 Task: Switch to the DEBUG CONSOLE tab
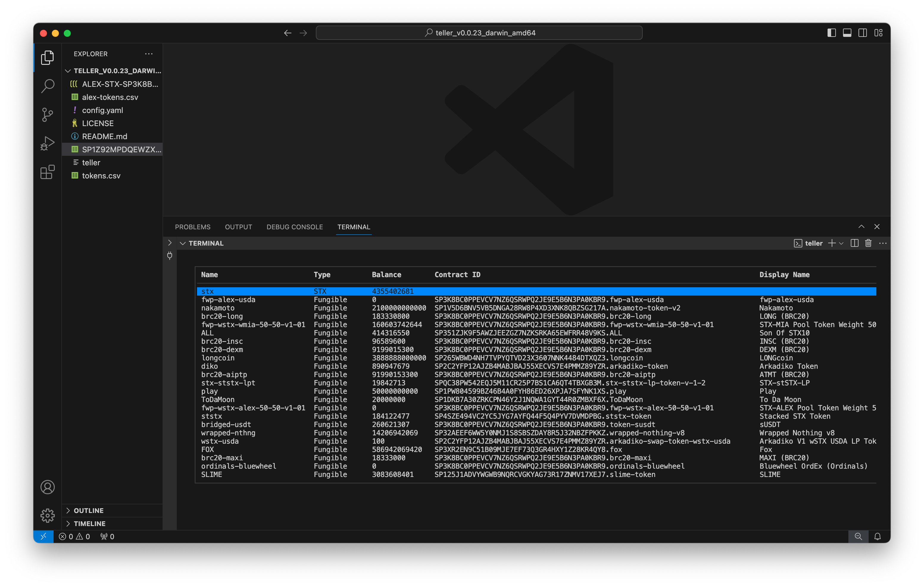[295, 227]
